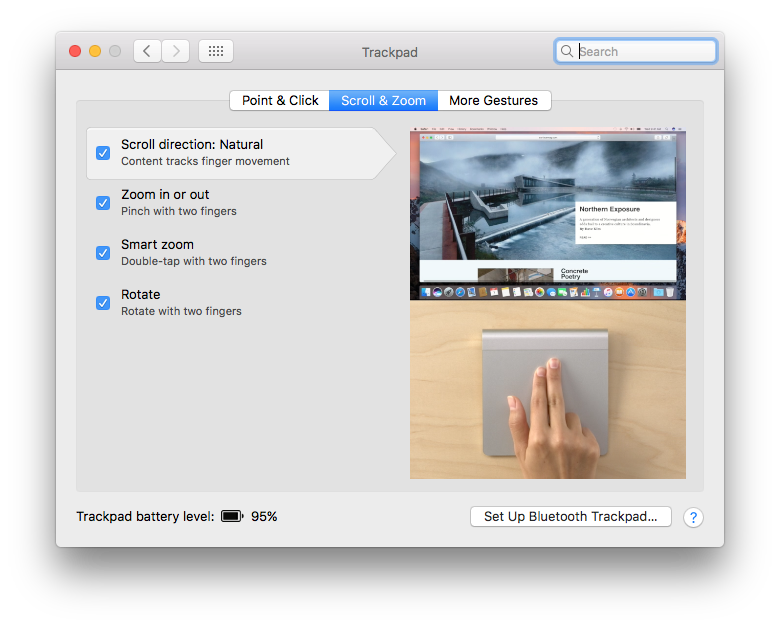Click 'Rotate with two fingers' description
Viewport: 780px width, 627px height.
pyautogui.click(x=181, y=311)
